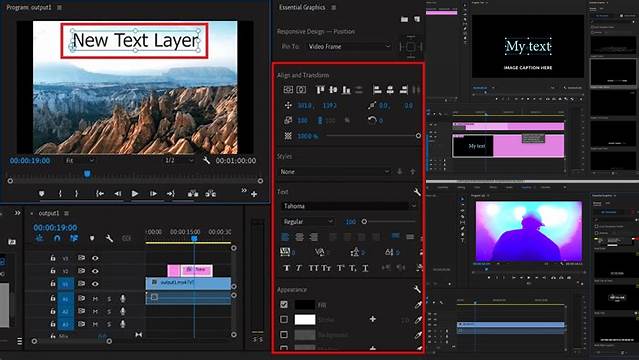This screenshot has height=360, width=639.
Task: Toggle V3 track output eye icon
Action: [x=95, y=258]
